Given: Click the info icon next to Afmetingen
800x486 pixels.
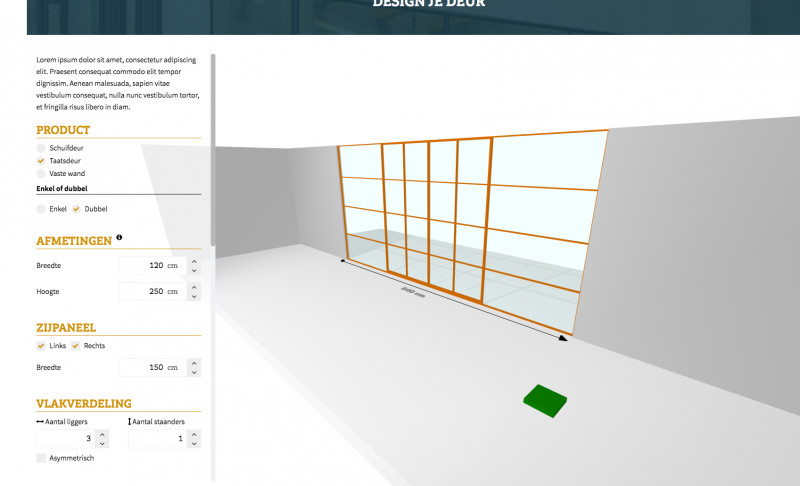Looking at the screenshot, I should (119, 238).
